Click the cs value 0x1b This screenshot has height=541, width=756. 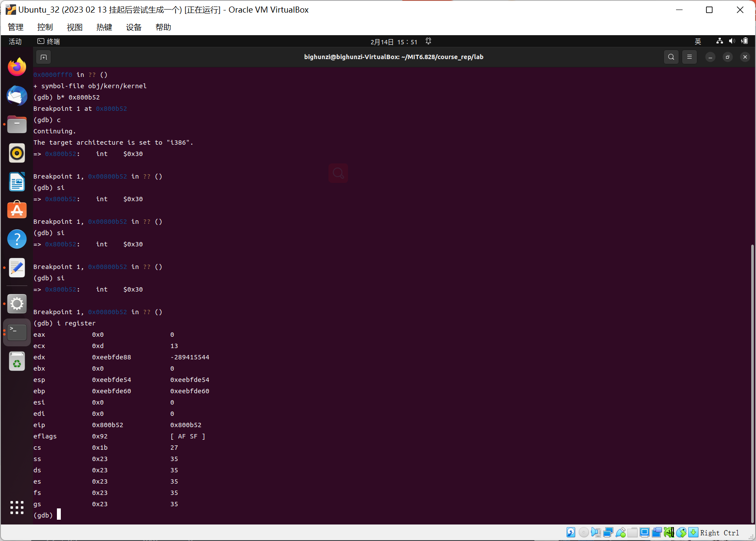[x=100, y=448]
